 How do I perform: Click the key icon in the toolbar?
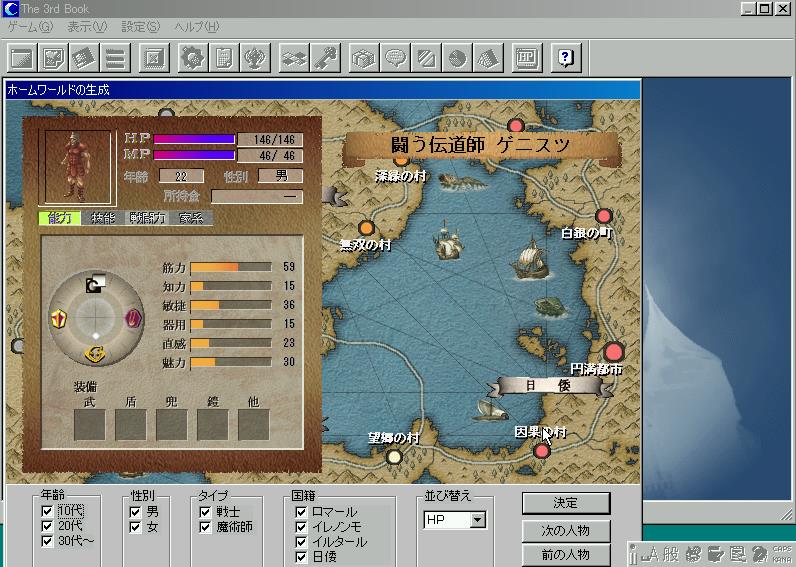pos(324,57)
